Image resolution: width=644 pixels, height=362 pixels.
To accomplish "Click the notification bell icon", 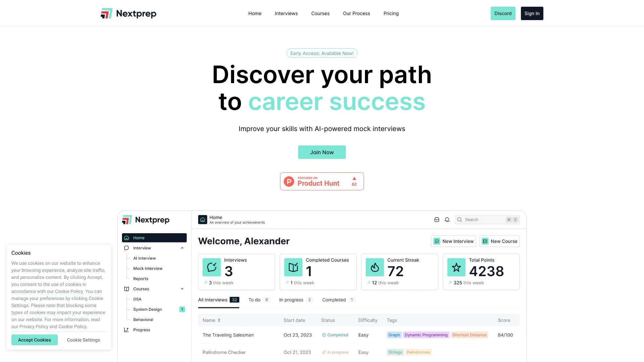I will (x=447, y=220).
